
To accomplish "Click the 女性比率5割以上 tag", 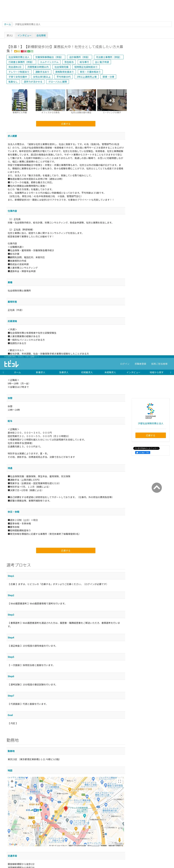I will pos(42,77).
